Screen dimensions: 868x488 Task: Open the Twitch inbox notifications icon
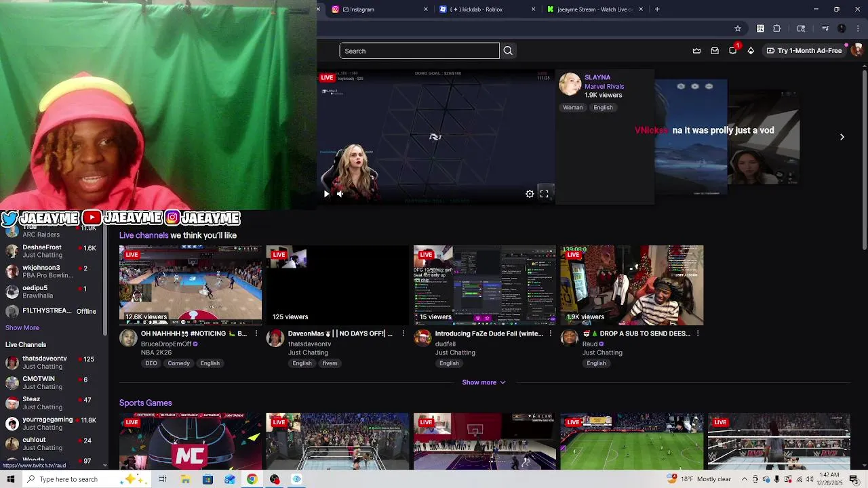click(715, 51)
